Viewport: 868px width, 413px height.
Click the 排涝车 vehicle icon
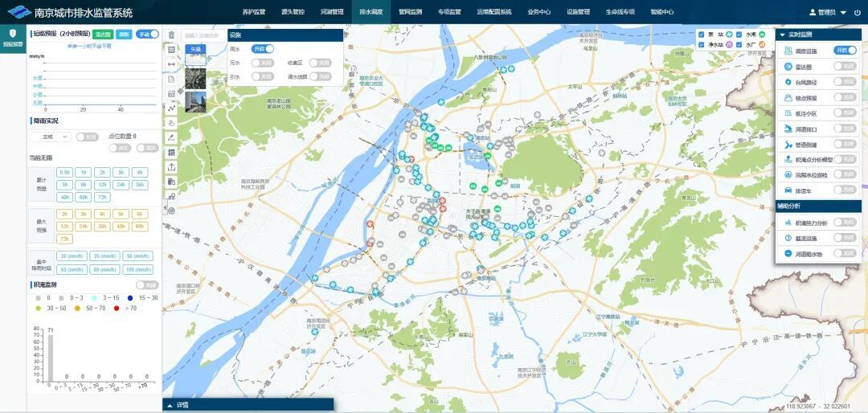tap(788, 190)
